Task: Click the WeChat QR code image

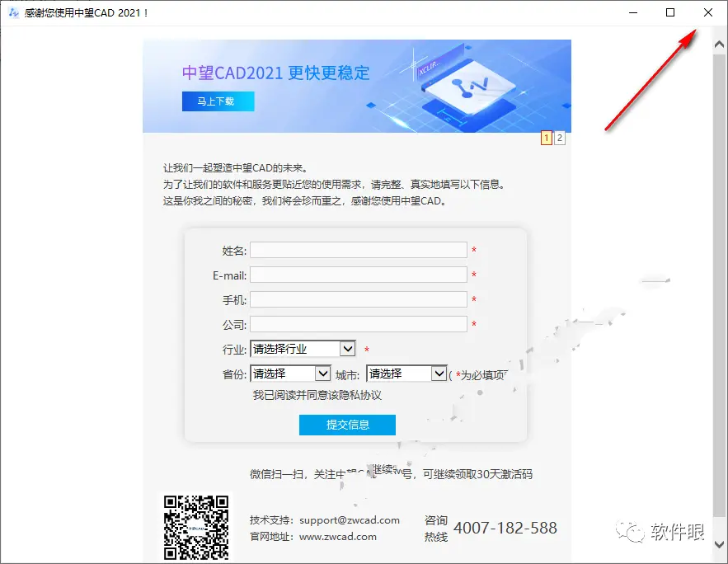Action: tap(196, 528)
